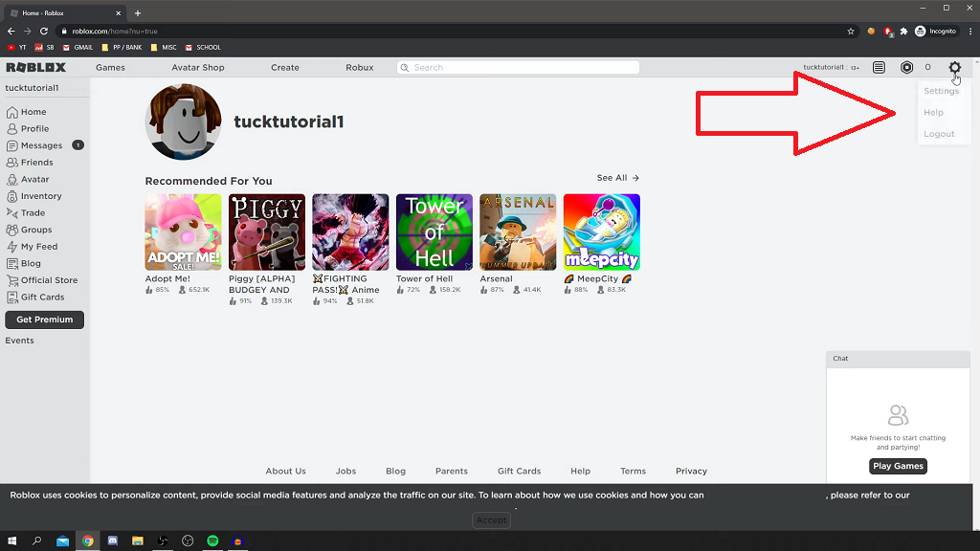
Task: Click the browser reload icon
Action: pyautogui.click(x=44, y=31)
